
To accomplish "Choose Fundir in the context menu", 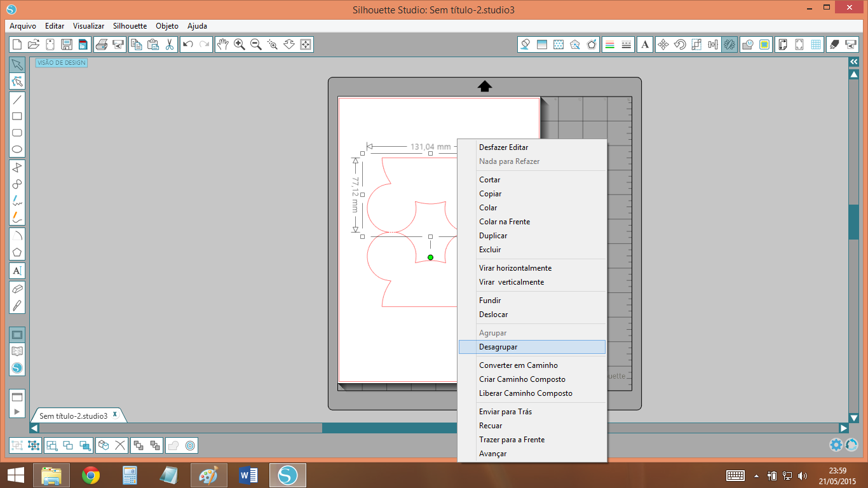I will click(x=532, y=301).
